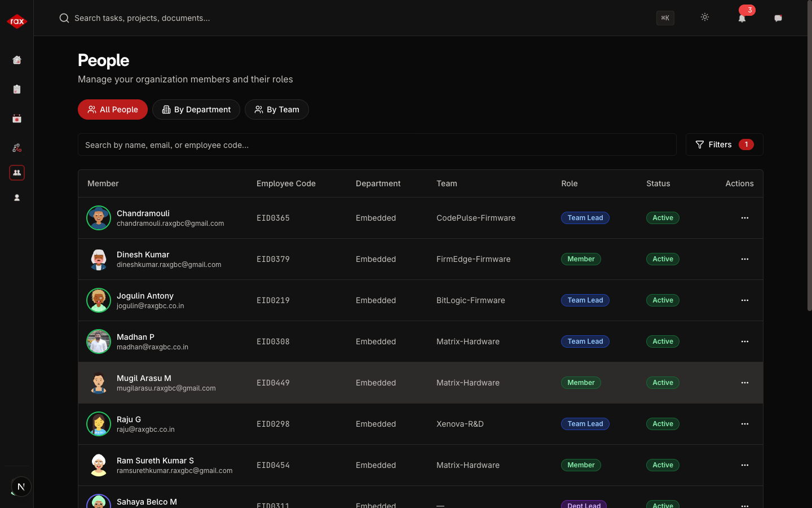
Task: Click the member search by name field
Action: tap(377, 145)
